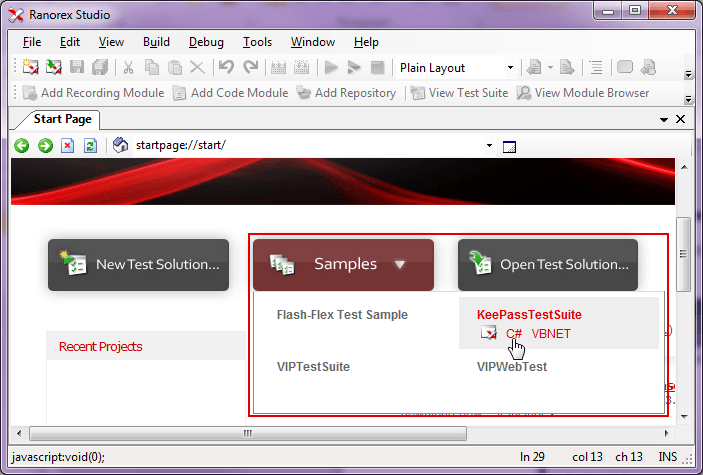Click the green Forward navigation icon
This screenshot has width=703, height=475.
(x=45, y=145)
